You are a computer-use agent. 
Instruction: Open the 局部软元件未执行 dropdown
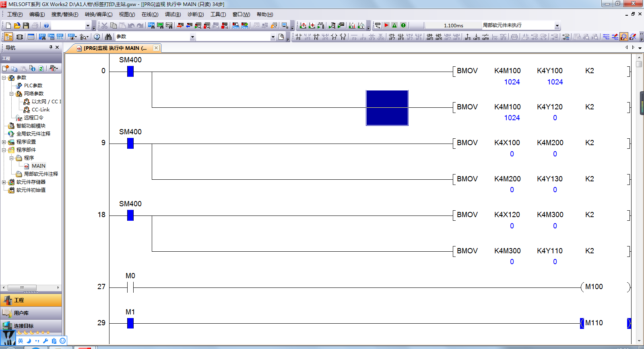(557, 26)
